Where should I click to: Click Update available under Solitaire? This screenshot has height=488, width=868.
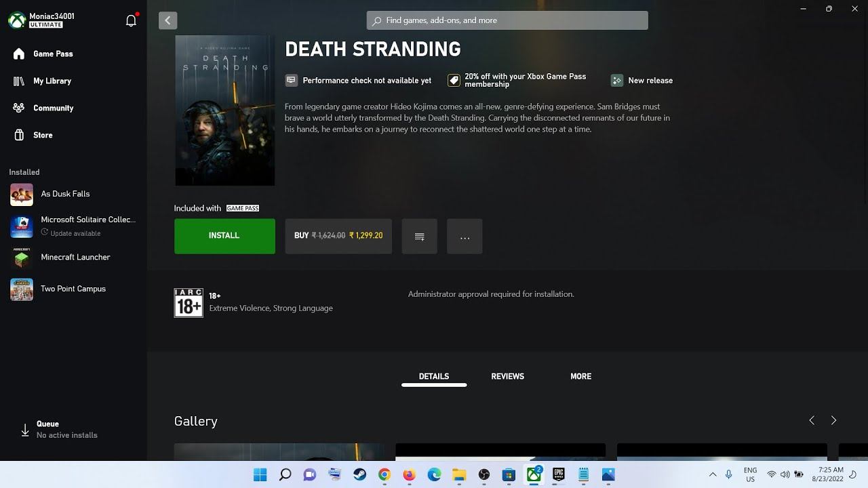(71, 233)
